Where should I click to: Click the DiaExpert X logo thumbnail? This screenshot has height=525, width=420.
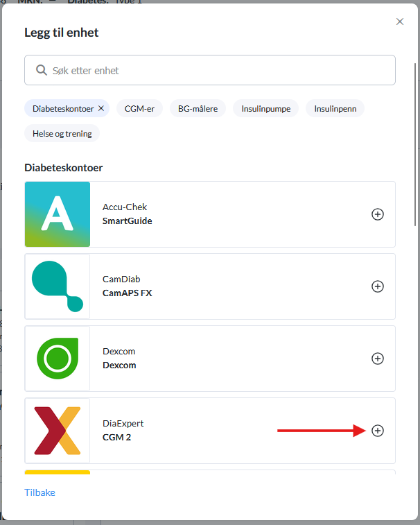pos(58,431)
